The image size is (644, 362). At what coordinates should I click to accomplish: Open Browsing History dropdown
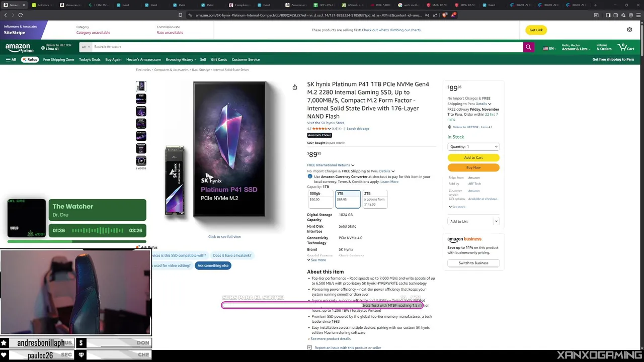point(181,59)
